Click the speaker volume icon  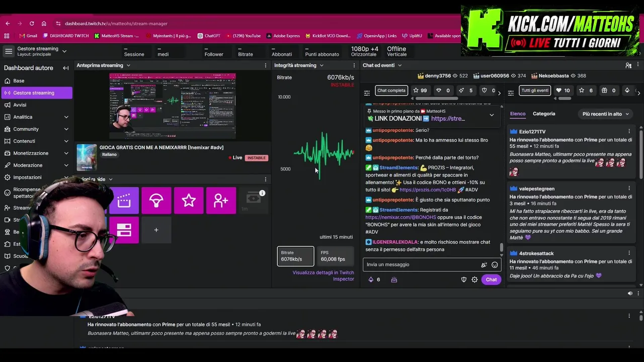click(630, 293)
